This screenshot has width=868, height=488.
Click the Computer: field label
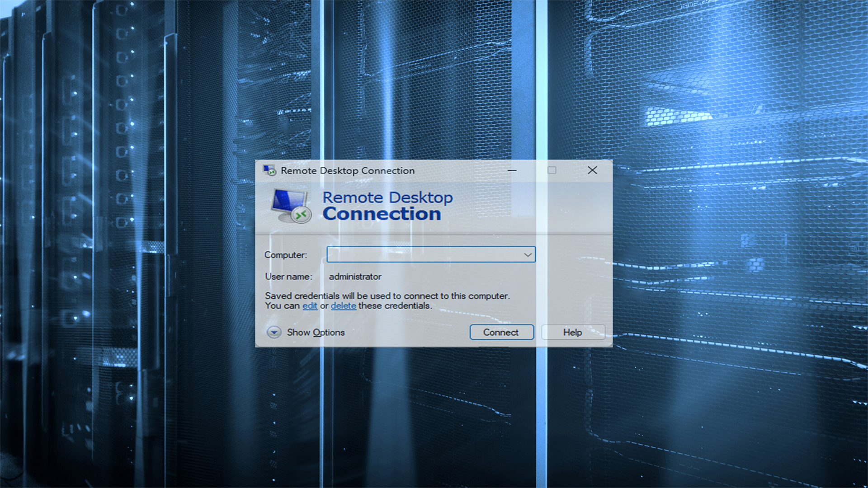click(285, 255)
